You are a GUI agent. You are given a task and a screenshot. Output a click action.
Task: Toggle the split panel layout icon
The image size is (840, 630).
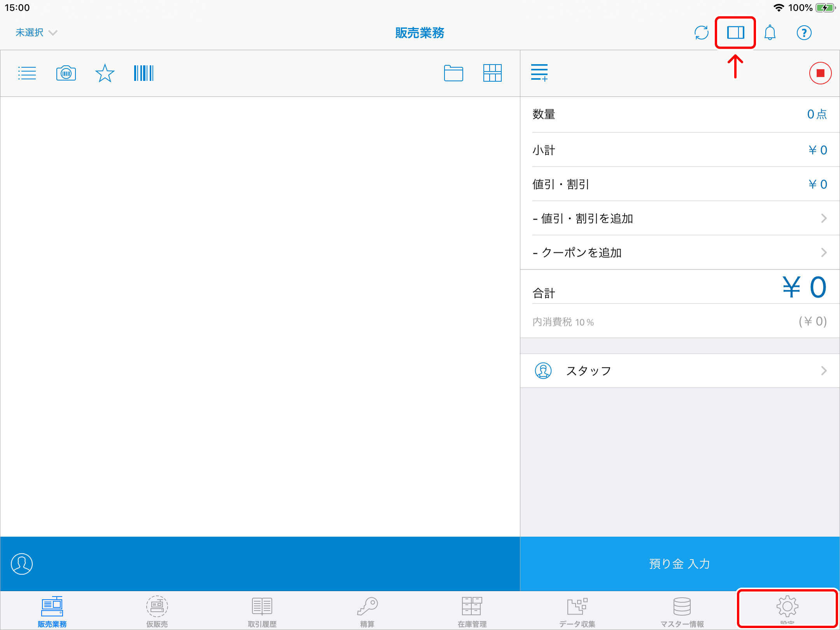tap(735, 33)
